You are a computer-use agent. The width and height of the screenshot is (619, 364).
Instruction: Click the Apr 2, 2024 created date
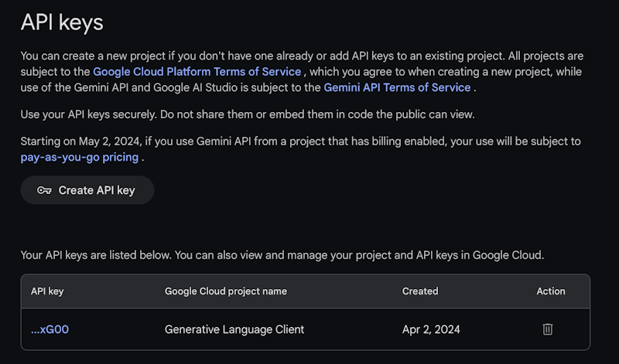[x=431, y=329]
